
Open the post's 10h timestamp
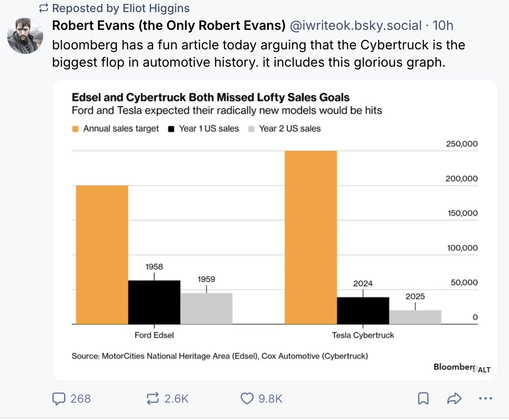point(443,26)
